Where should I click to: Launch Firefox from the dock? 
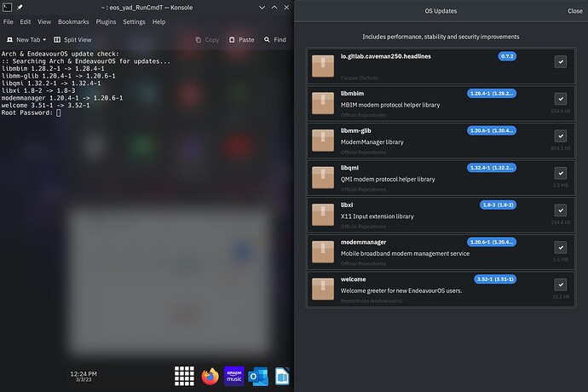(210, 376)
